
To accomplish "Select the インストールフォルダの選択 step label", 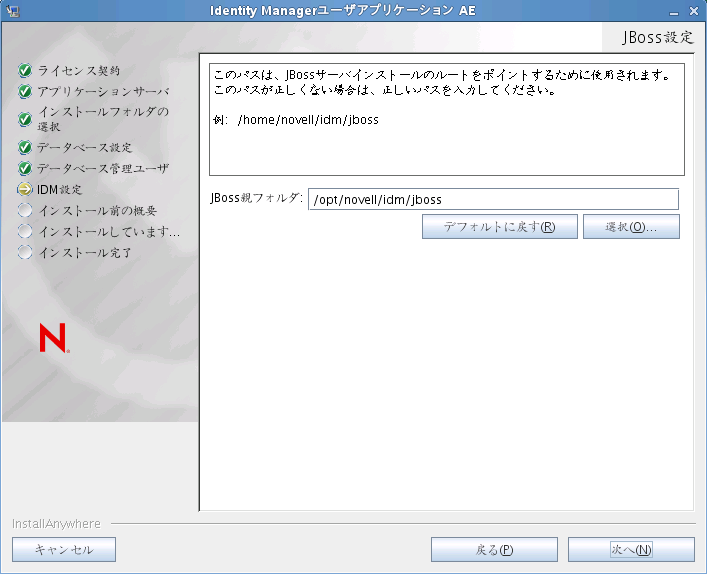I will 103,119.
